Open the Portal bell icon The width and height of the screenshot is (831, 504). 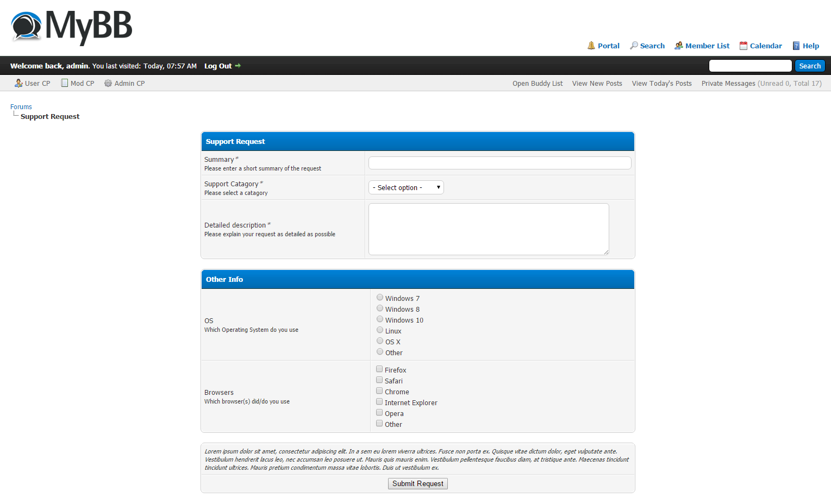click(591, 46)
